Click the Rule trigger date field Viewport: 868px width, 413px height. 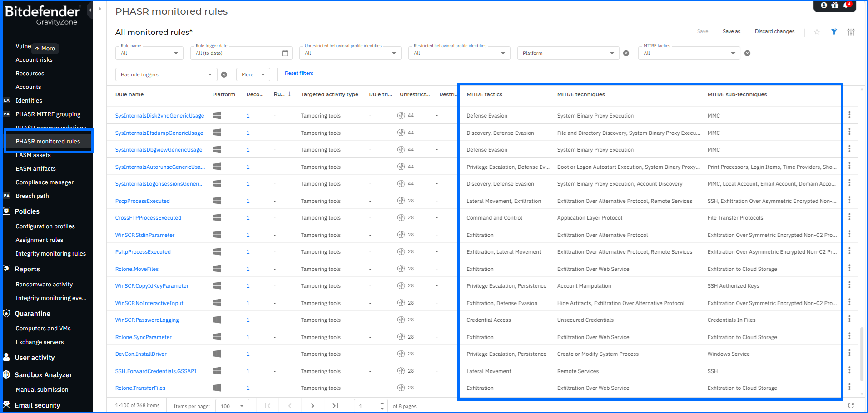(x=241, y=53)
